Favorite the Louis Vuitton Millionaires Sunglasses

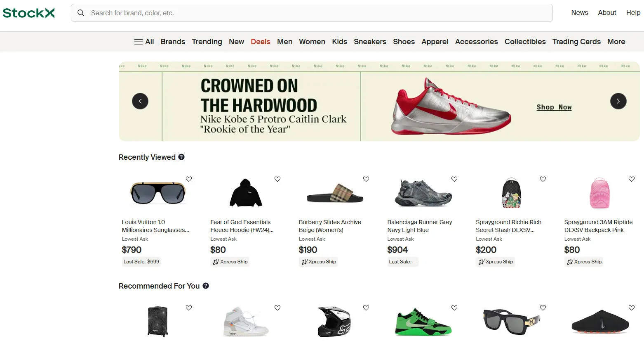click(189, 179)
